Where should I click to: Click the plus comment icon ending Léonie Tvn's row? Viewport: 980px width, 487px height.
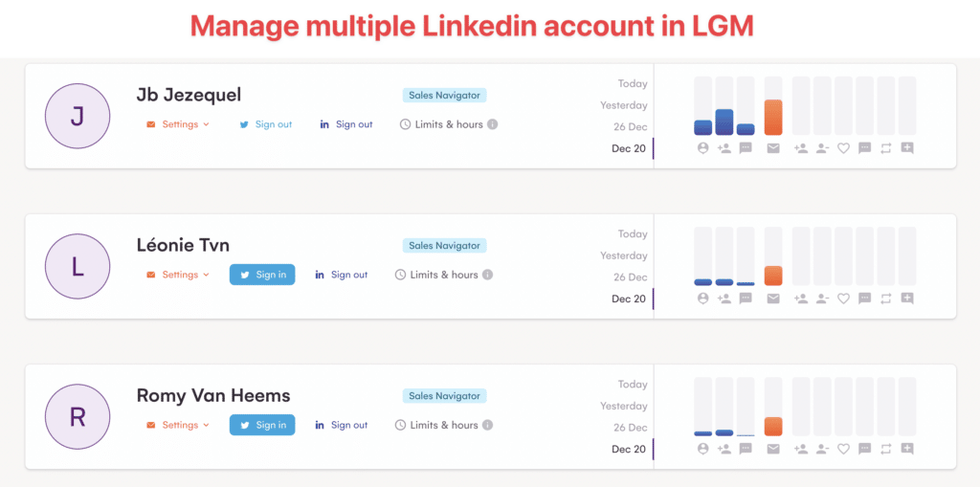tap(907, 299)
